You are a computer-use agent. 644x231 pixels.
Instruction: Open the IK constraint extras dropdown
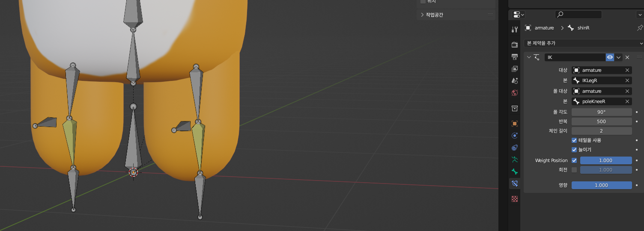(619, 57)
